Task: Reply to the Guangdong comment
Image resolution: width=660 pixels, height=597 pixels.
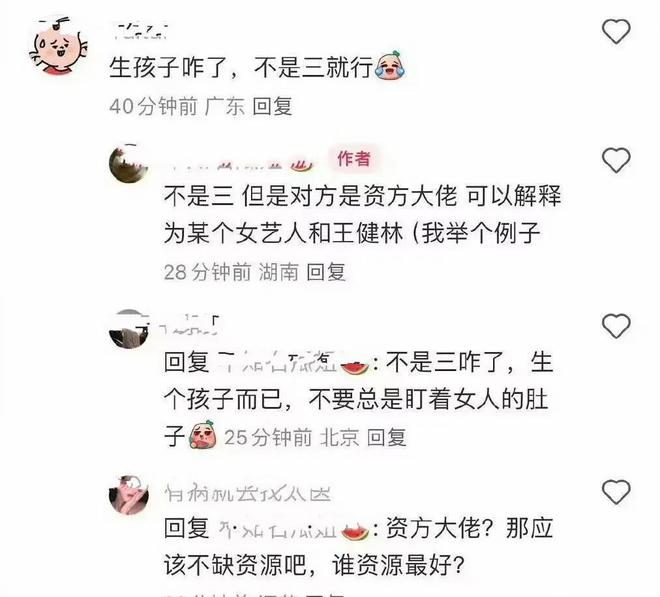Action: 272,106
